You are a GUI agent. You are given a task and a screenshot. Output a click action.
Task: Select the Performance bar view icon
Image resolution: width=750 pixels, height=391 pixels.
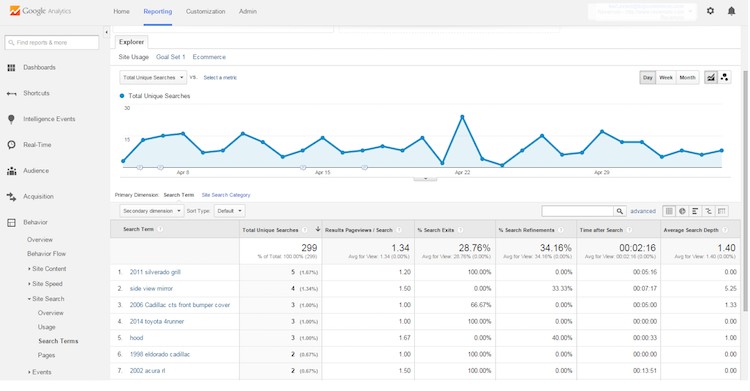(x=695, y=211)
